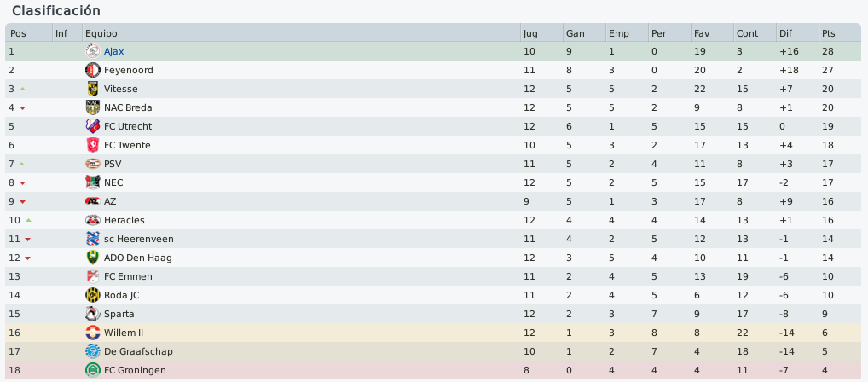The image size is (868, 382).
Task: Click the sc Heerenveen crest icon
Action: 92,239
